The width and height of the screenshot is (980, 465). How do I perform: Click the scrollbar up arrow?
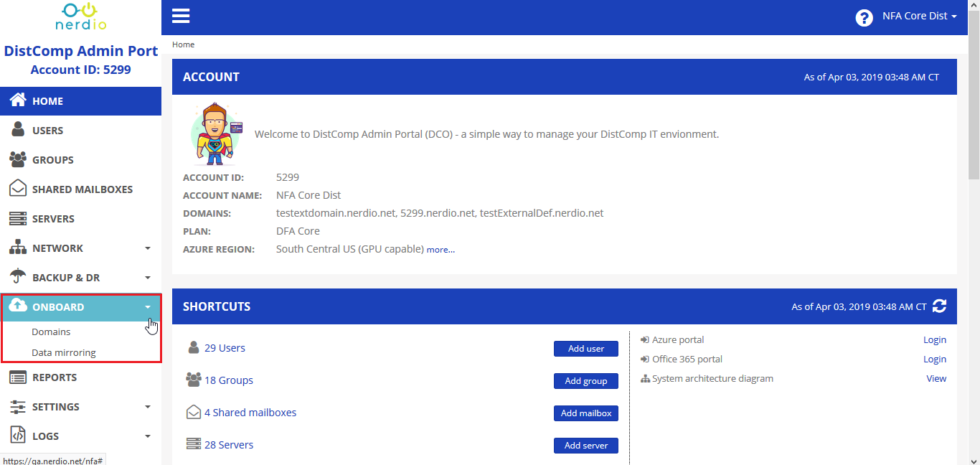tap(974, 4)
